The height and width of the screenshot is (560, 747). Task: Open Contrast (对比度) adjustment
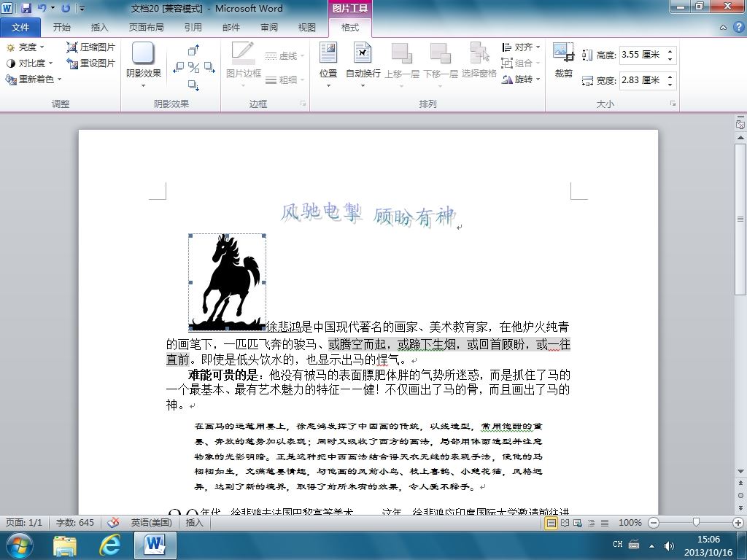28,63
